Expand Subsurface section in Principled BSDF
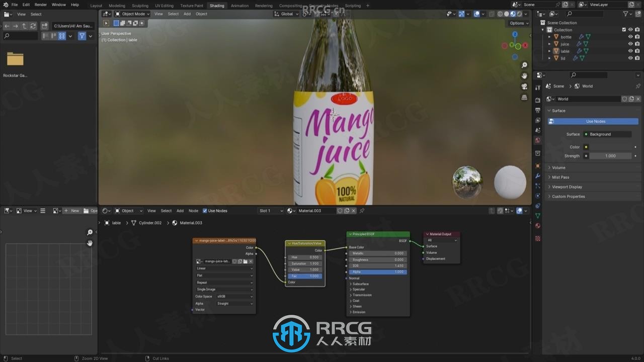Image resolution: width=644 pixels, height=362 pixels. click(360, 284)
